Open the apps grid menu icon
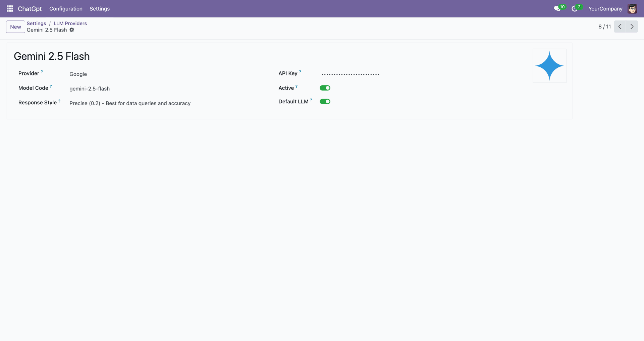This screenshot has height=341, width=644. pos(10,9)
